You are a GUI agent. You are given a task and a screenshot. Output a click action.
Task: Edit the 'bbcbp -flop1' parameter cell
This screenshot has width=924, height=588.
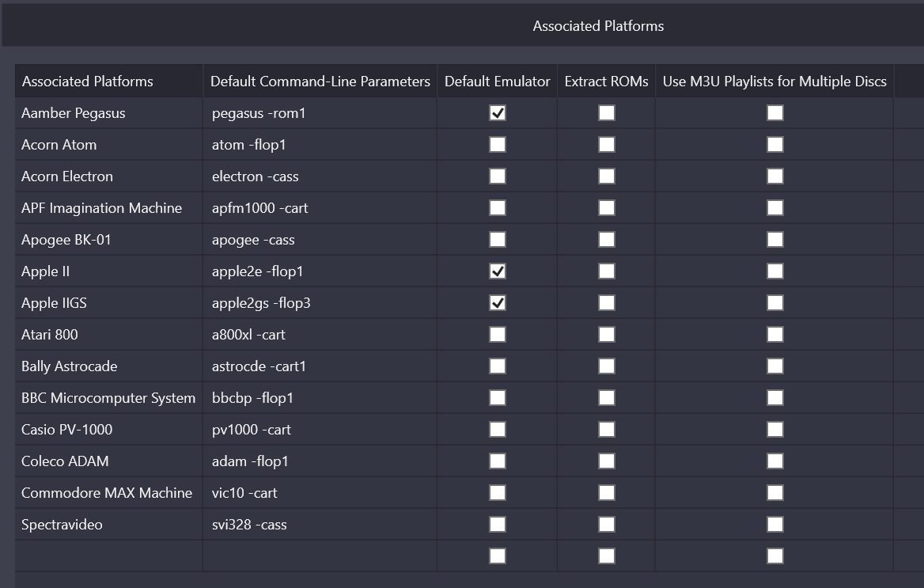pyautogui.click(x=320, y=398)
